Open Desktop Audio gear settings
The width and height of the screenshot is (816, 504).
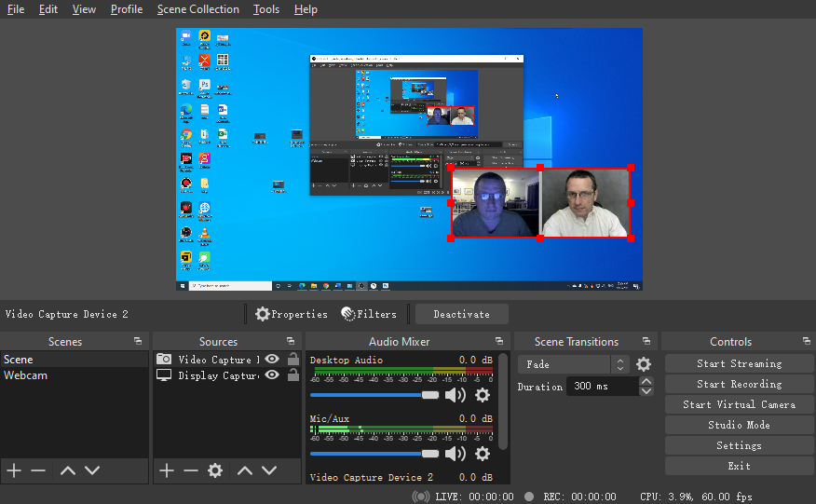point(483,395)
